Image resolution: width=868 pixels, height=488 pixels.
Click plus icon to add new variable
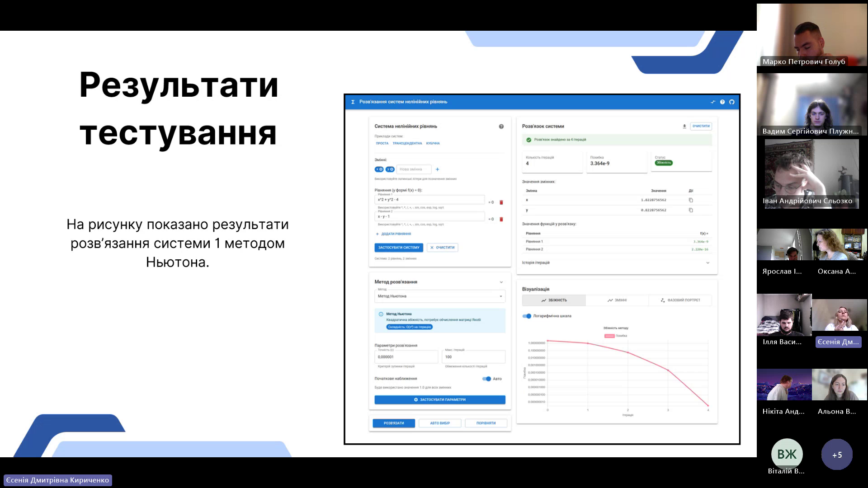[x=437, y=169]
